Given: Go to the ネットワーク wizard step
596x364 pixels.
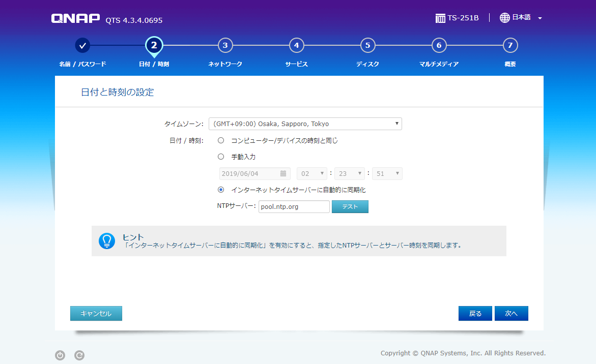Looking at the screenshot, I should [225, 45].
